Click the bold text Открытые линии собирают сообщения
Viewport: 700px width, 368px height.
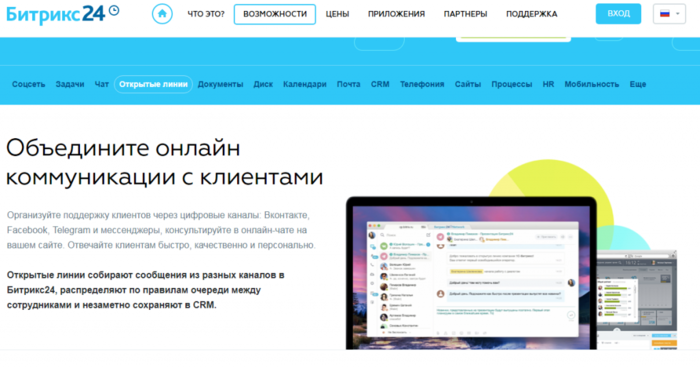[146, 290]
